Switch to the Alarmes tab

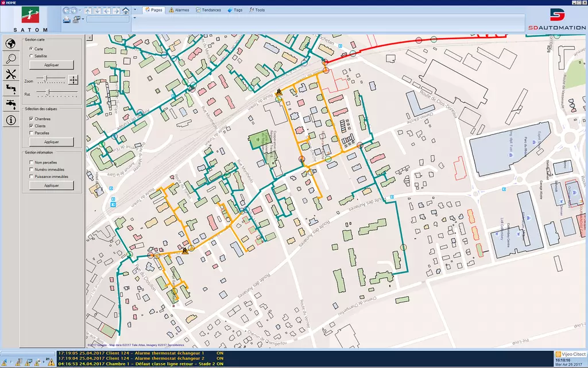point(179,10)
